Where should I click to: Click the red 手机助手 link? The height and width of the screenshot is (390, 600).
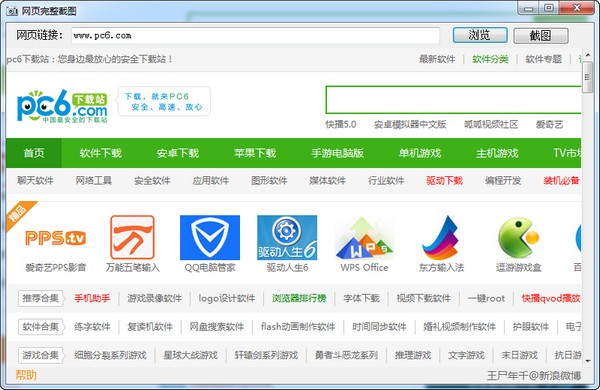pyautogui.click(x=92, y=298)
